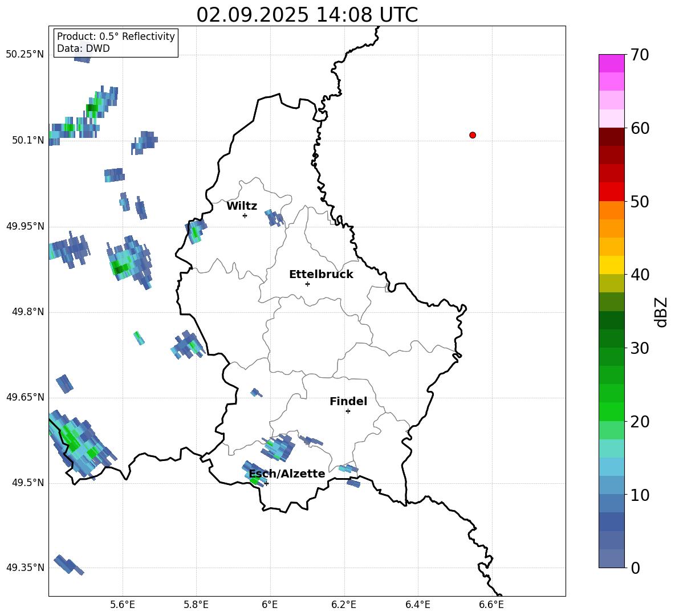Click the 6.2°E longitude tick label
The width and height of the screenshot is (675, 616).
coord(344,604)
